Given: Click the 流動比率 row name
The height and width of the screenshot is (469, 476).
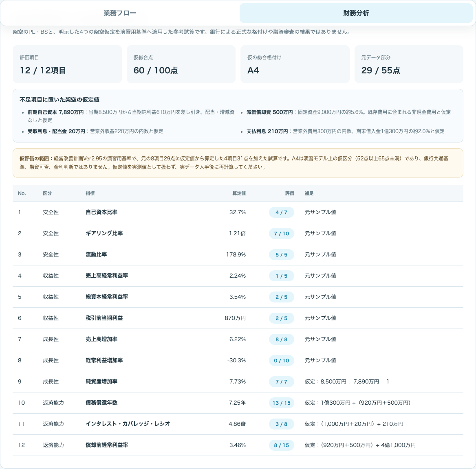Looking at the screenshot, I should tap(96, 255).
